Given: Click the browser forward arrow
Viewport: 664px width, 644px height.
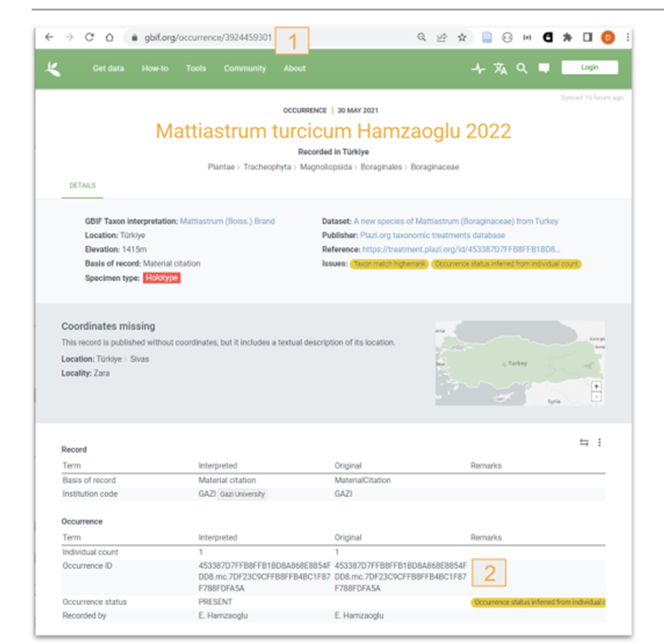Looking at the screenshot, I should pyautogui.click(x=69, y=37).
